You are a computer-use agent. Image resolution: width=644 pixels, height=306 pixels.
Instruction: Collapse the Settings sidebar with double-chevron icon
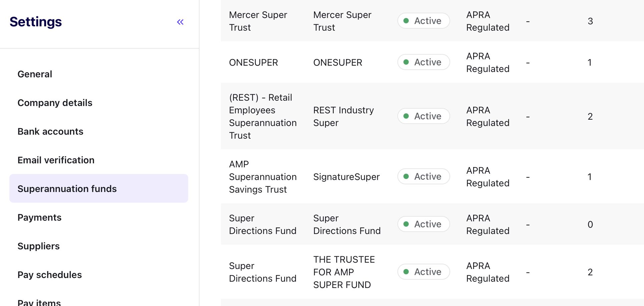tap(180, 22)
